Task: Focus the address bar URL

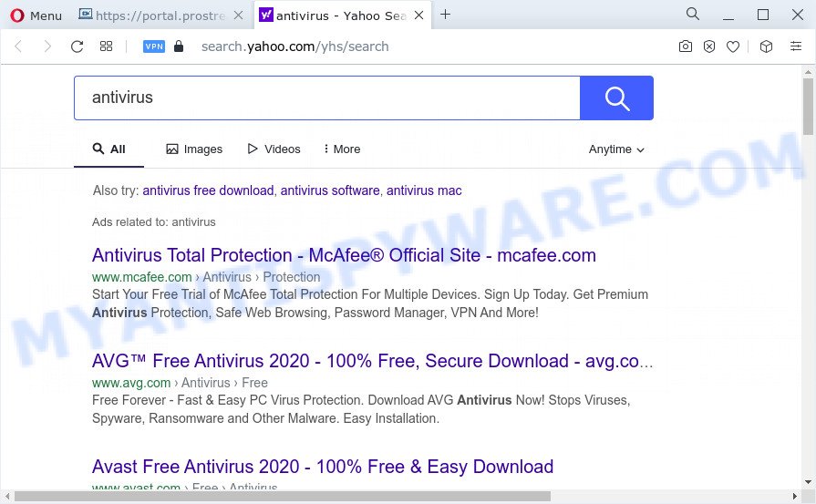Action: [295, 46]
